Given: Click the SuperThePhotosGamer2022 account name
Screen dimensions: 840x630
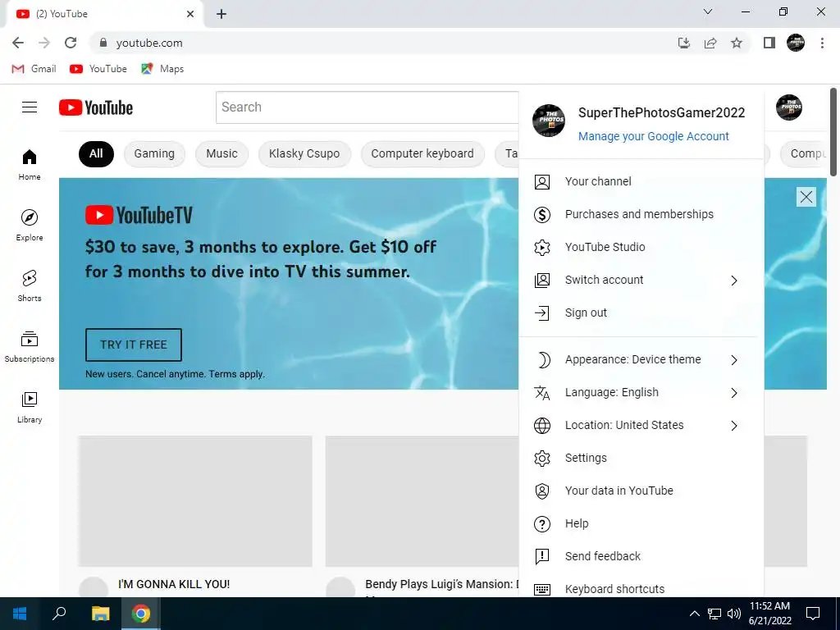Looking at the screenshot, I should pyautogui.click(x=662, y=113).
